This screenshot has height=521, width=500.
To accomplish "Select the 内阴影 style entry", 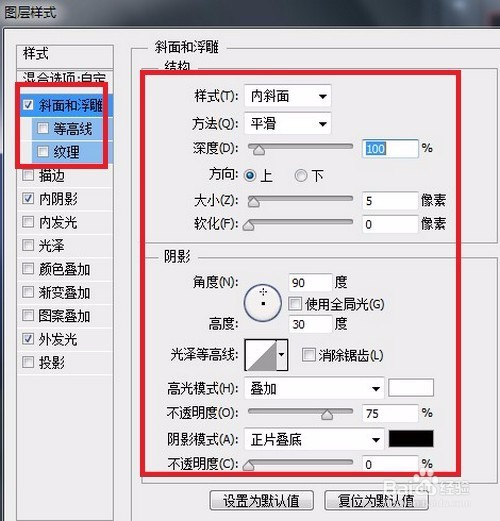I will pyautogui.click(x=58, y=199).
